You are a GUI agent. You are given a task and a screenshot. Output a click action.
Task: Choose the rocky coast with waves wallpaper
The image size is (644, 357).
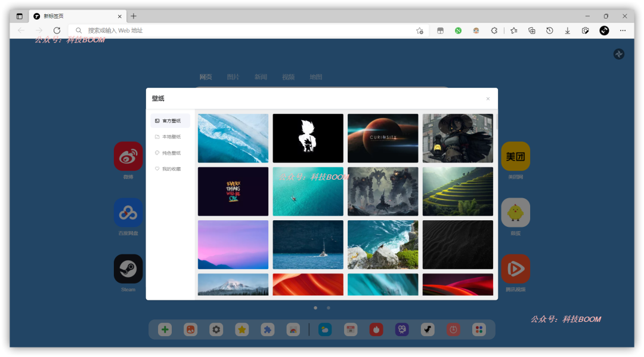point(383,245)
